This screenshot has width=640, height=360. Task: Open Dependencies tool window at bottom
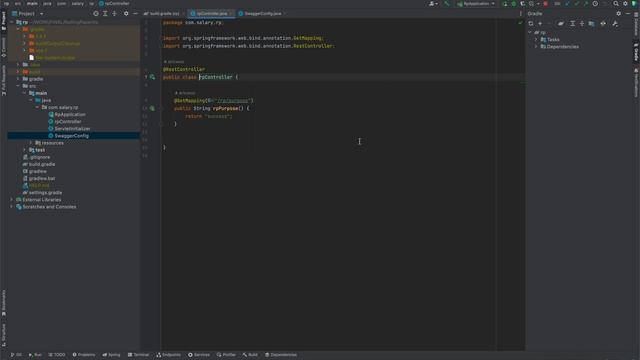point(281,355)
